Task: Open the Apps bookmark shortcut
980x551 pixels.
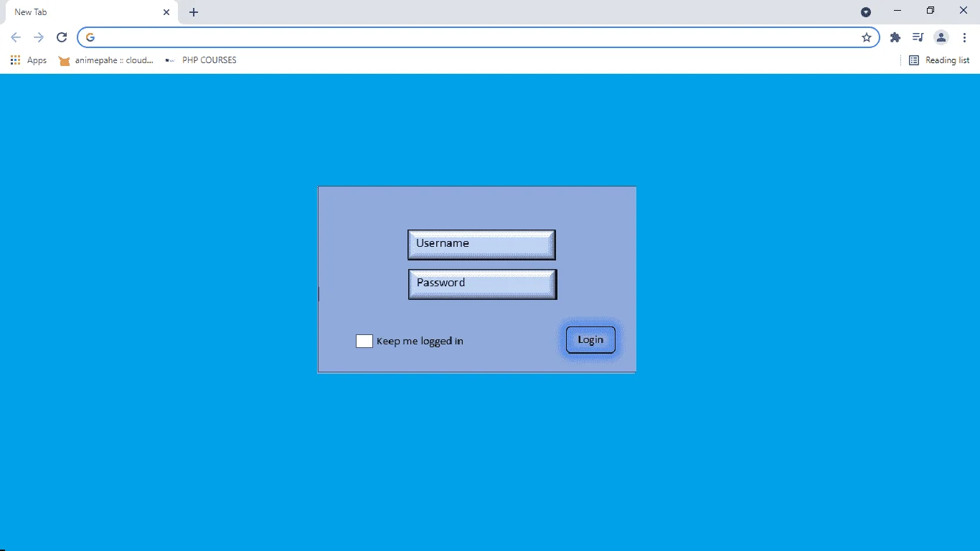Action: coord(29,60)
